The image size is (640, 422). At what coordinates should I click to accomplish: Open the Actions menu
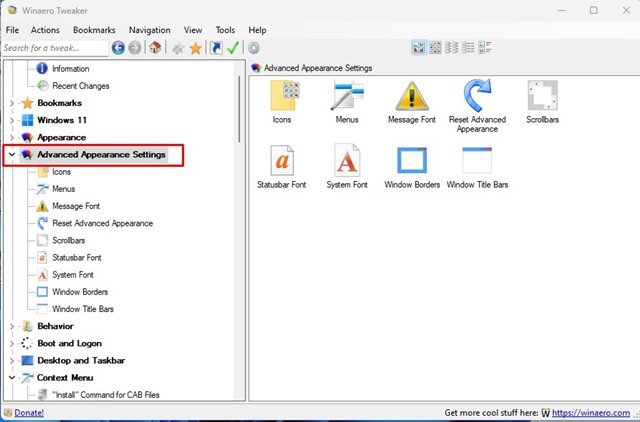[x=45, y=30]
